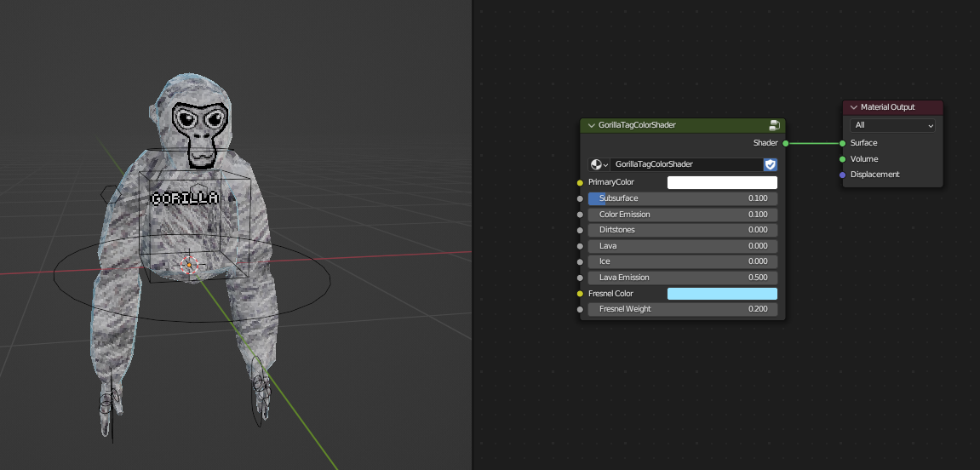
Task: Collapse the Material Output node
Action: pos(853,107)
